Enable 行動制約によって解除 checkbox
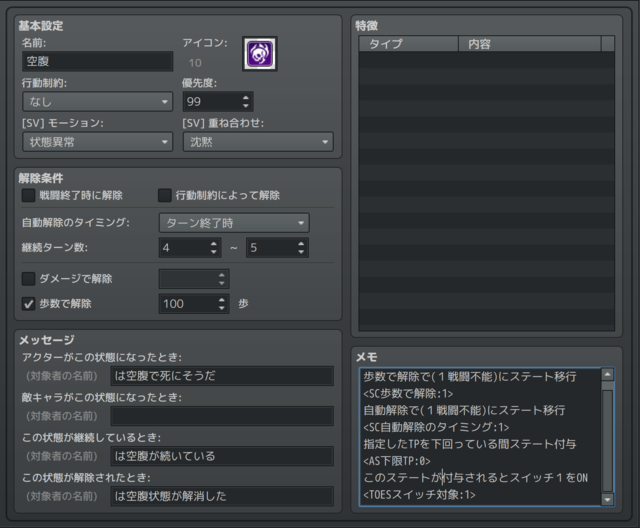Viewport: 640px width, 528px height. pos(164,195)
